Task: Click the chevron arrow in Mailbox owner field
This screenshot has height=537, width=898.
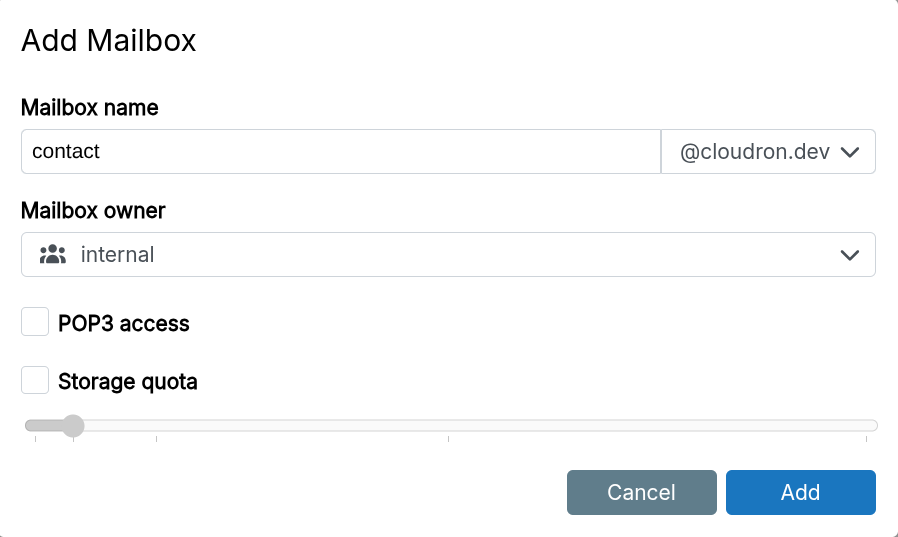Action: [x=850, y=255]
